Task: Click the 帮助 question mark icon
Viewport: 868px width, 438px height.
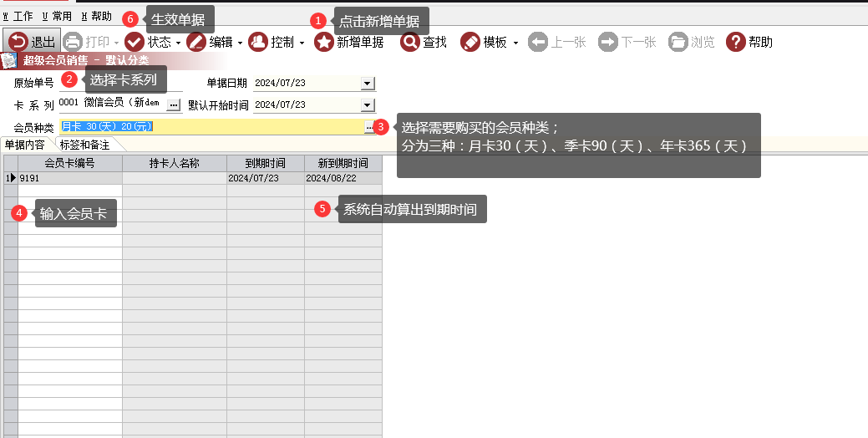Action: click(x=736, y=42)
